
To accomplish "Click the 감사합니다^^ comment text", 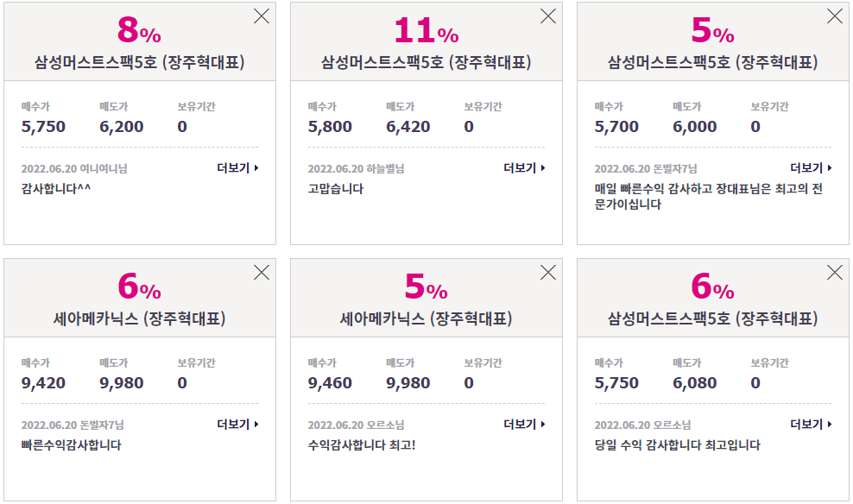I will [56, 189].
